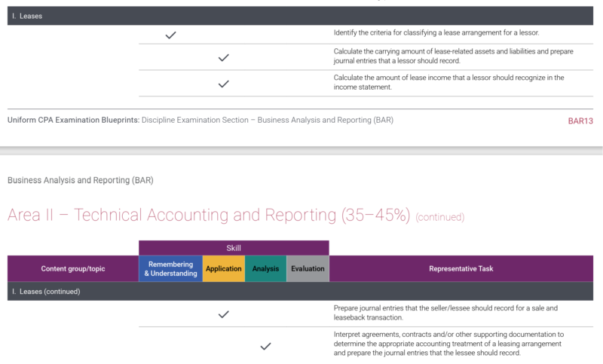Click the 'Content group/topic' header cell
Image resolution: width=603 pixels, height=364 pixels.
73,269
